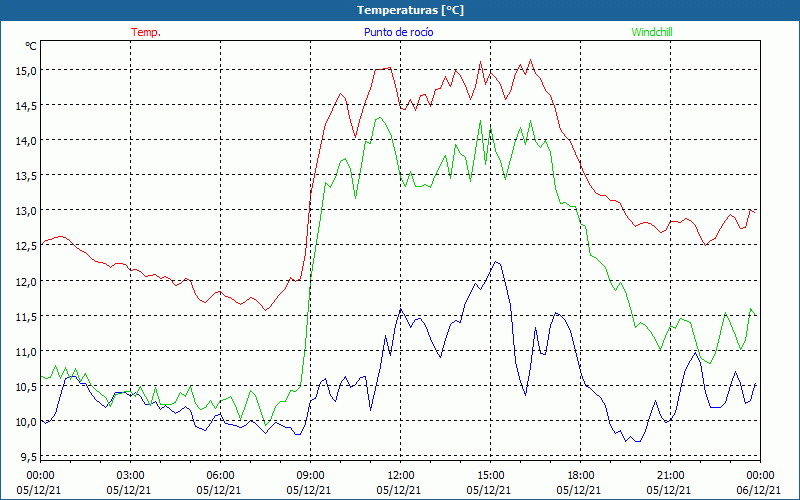Click the 9,5 value on the Y axis
800x500 pixels.
point(28,457)
